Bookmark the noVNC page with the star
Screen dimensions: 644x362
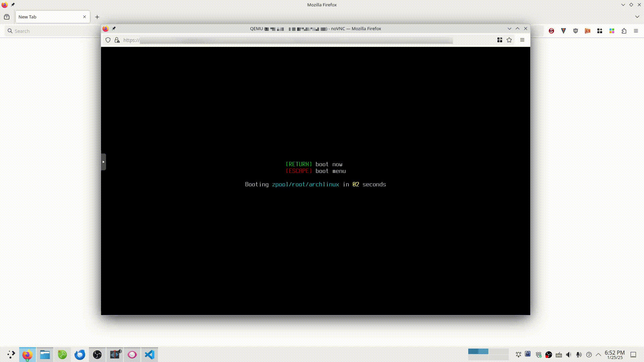(x=509, y=40)
